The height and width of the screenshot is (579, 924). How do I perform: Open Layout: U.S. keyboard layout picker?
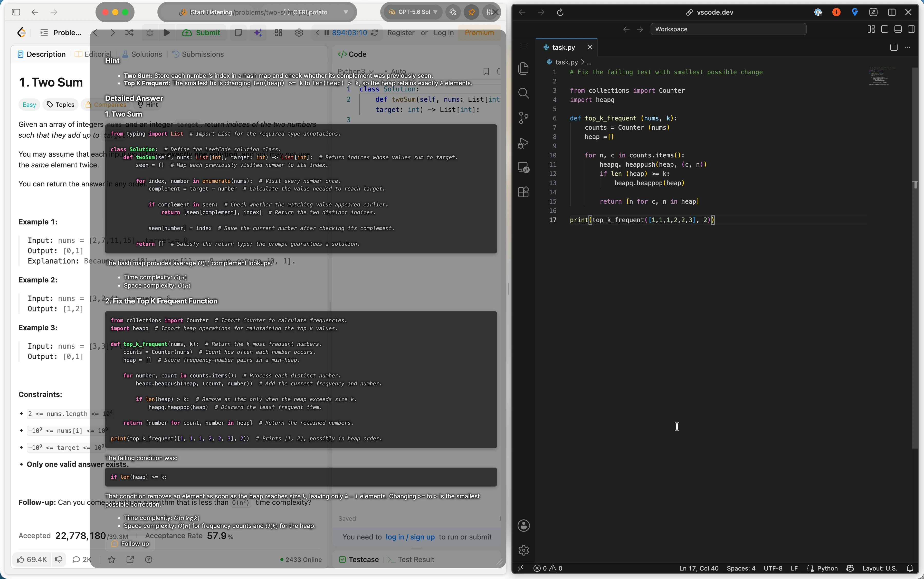click(x=880, y=568)
